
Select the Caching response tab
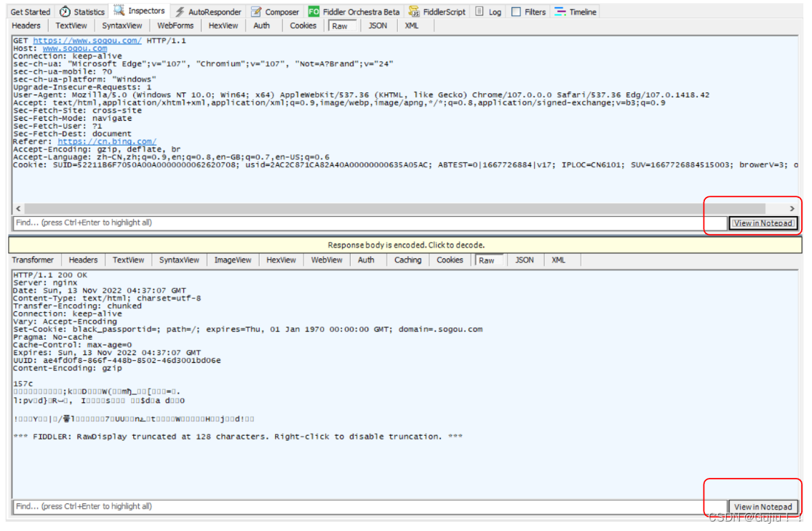[x=407, y=260]
